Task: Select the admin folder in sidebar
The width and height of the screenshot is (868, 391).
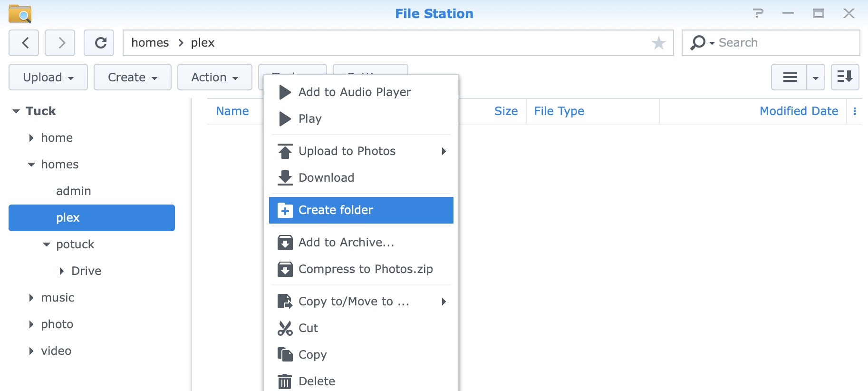Action: (73, 191)
